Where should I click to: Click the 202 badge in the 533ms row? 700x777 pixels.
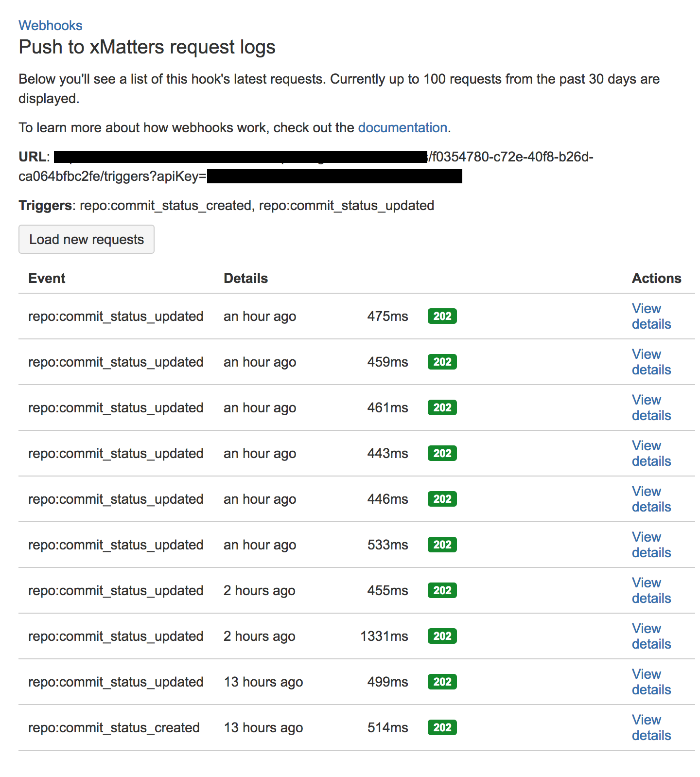pos(442,545)
